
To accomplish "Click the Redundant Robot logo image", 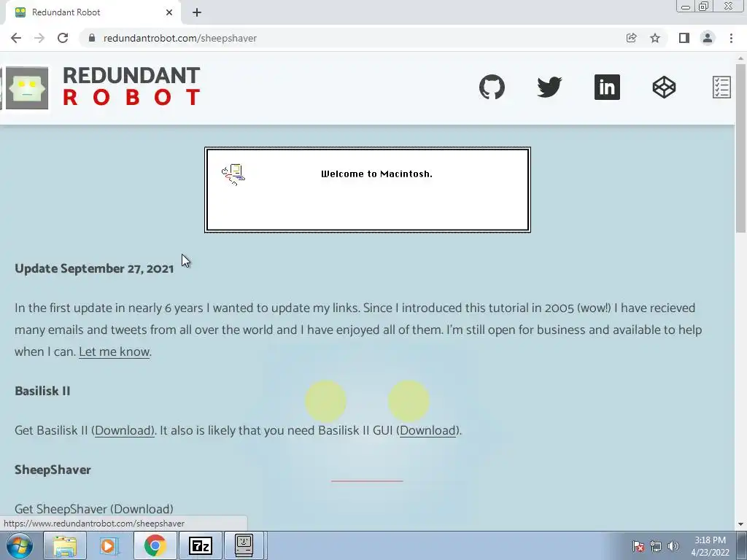I will (27, 88).
